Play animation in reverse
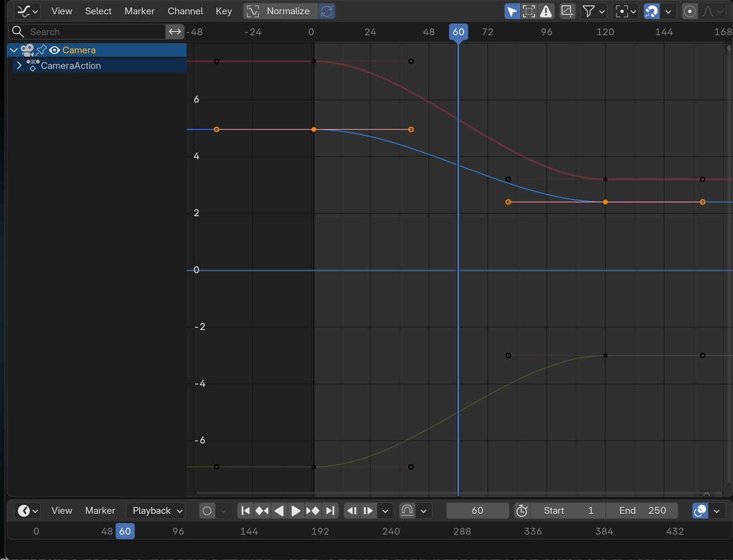 278,511
